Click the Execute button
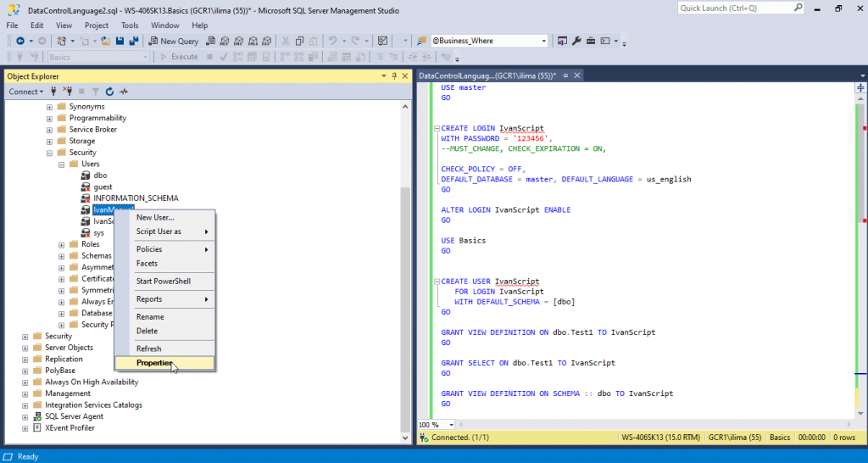868x463 pixels. (179, 57)
